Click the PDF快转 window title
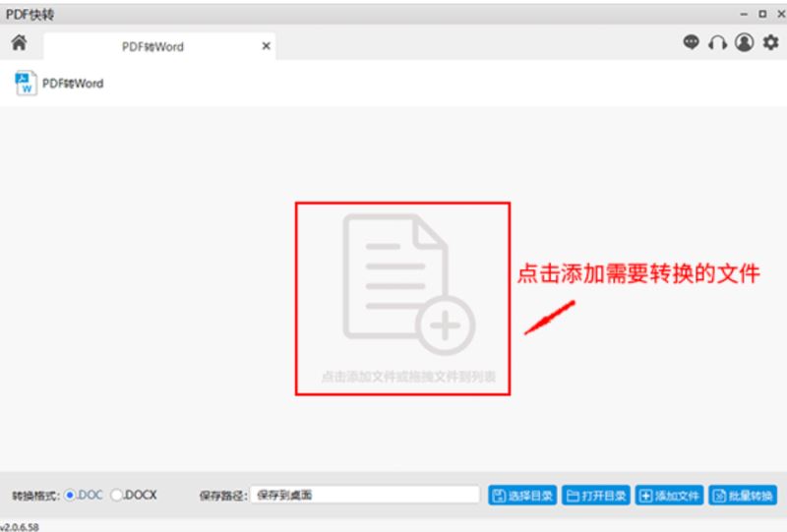The height and width of the screenshot is (532, 787). click(30, 15)
